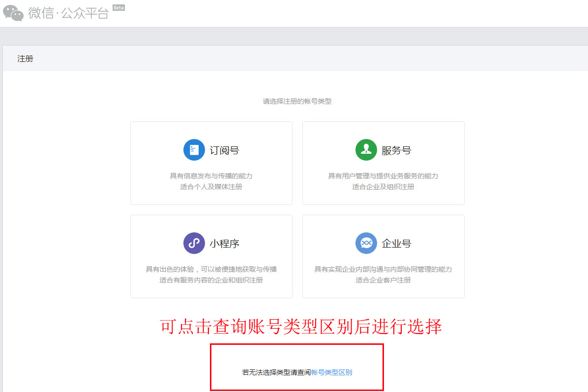
Task: Click the 请选择注册的帐号类型 heading
Action: tap(297, 101)
